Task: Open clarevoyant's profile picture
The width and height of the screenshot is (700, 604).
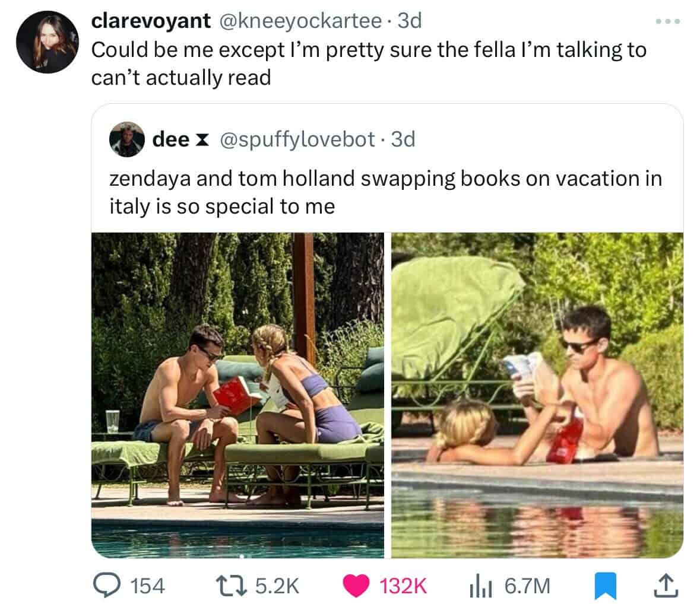Action: click(47, 42)
